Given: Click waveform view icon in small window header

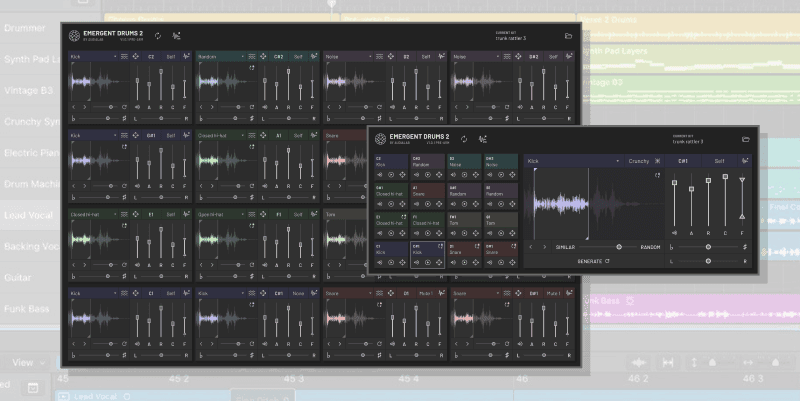Looking at the screenshot, I should (x=483, y=139).
